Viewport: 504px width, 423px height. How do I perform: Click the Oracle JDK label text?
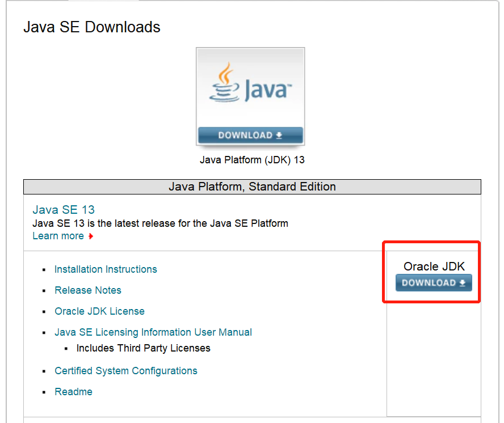coord(434,267)
